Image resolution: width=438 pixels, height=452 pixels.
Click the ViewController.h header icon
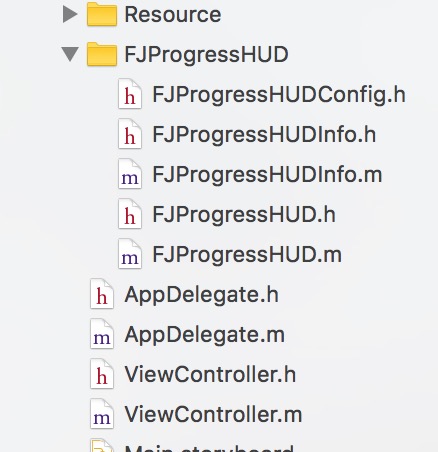pos(102,374)
